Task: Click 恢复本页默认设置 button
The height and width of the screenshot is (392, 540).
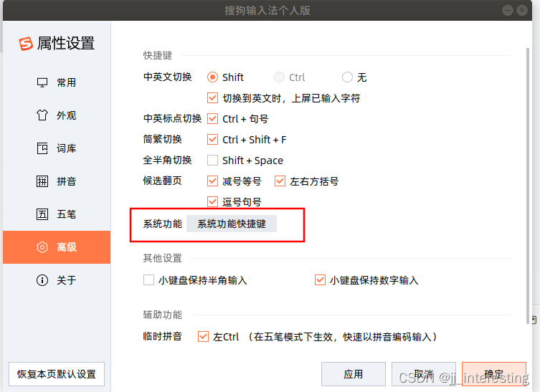Action: [57, 374]
